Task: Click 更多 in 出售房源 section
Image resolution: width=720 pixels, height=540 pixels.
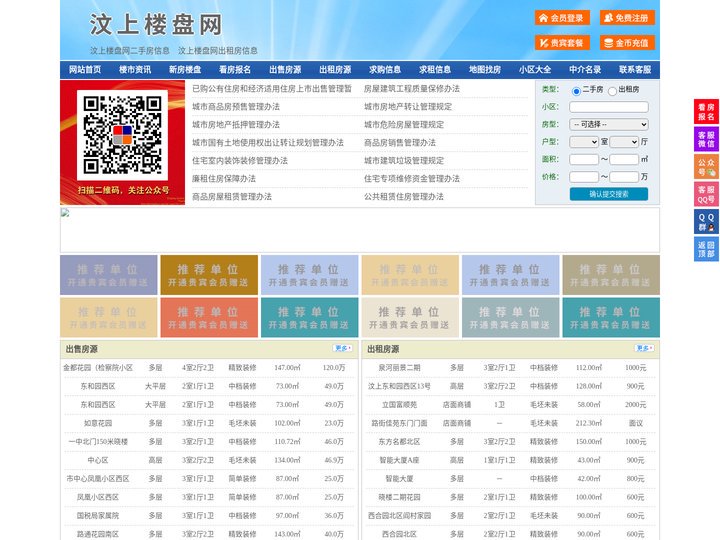Action: [343, 349]
